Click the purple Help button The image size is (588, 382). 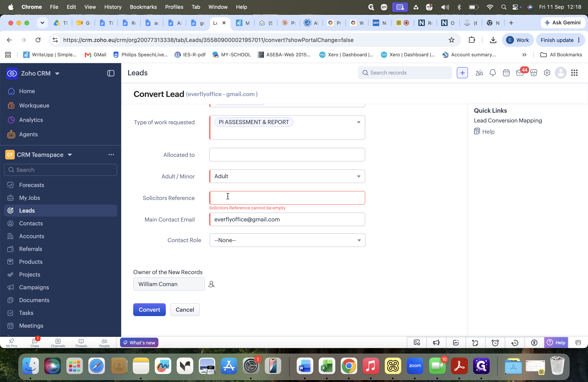pyautogui.click(x=556, y=342)
